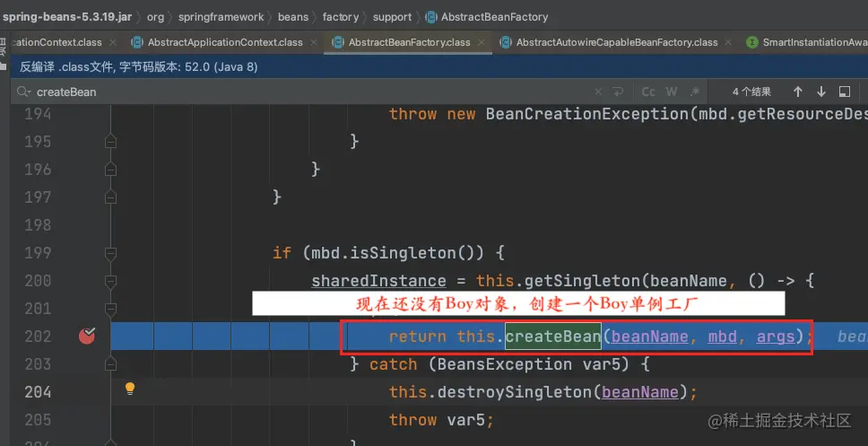Screen dimensions: 868x446
Task: Click sharedInstance variable on line 200
Action: coord(378,281)
